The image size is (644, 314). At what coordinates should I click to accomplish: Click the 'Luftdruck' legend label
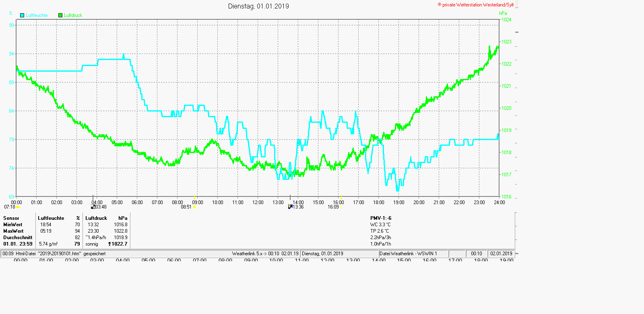tap(73, 15)
